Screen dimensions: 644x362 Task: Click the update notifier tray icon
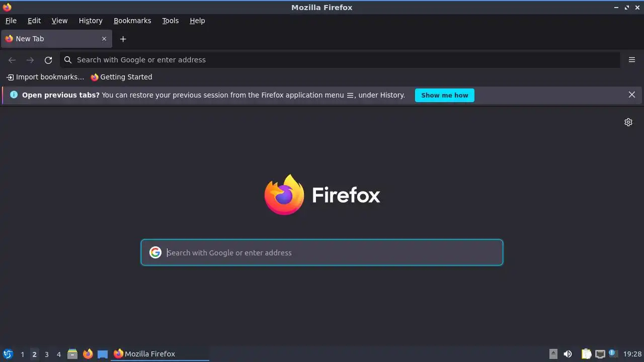[612, 353]
